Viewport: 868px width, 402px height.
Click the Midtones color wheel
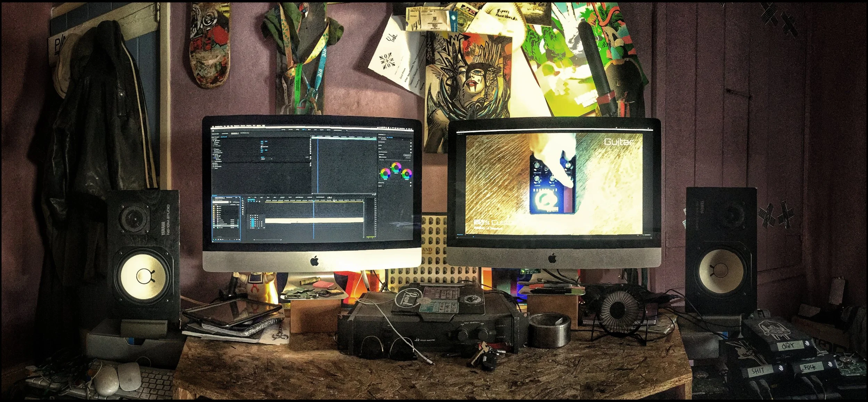[396, 168]
